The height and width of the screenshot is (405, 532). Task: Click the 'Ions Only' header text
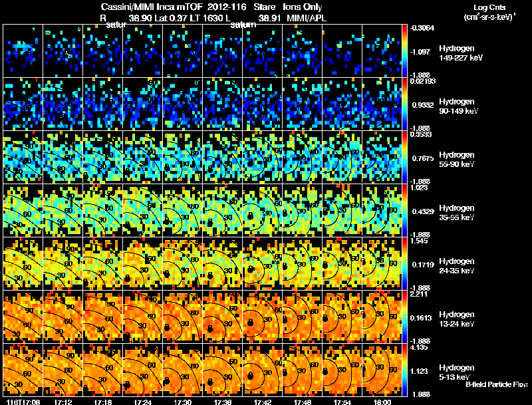tap(303, 7)
